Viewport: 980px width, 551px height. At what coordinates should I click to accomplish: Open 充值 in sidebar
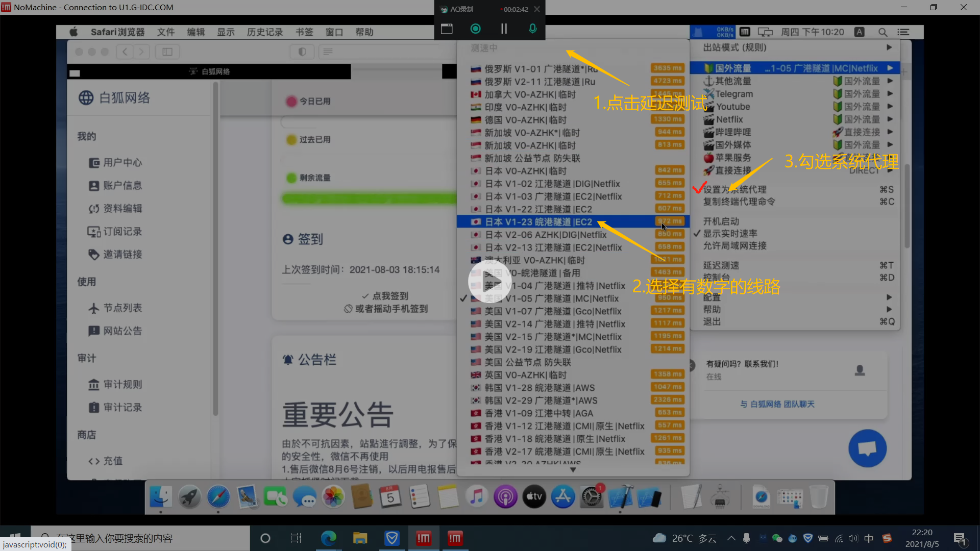tap(106, 461)
